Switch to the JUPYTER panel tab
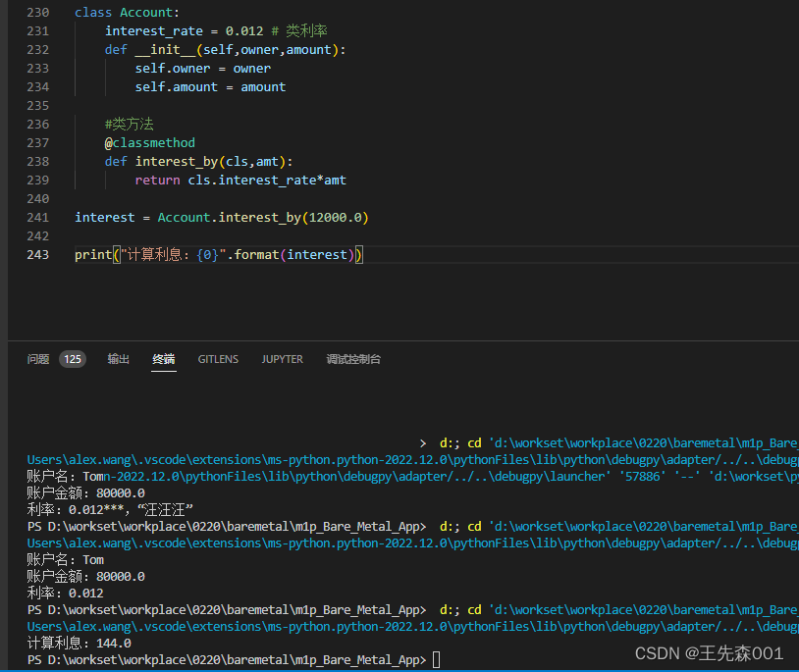Screen dimensions: 799x672 tap(282, 359)
